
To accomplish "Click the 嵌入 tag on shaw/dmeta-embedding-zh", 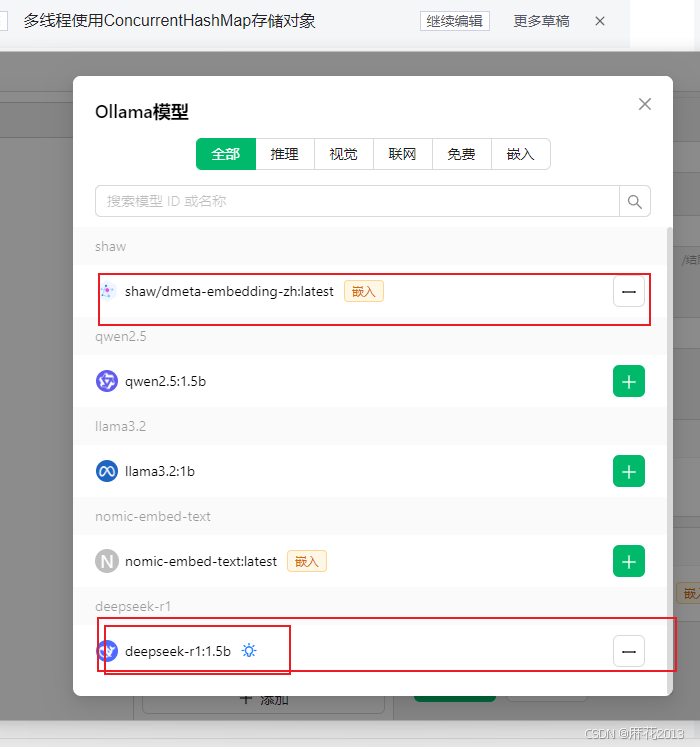I will click(364, 292).
